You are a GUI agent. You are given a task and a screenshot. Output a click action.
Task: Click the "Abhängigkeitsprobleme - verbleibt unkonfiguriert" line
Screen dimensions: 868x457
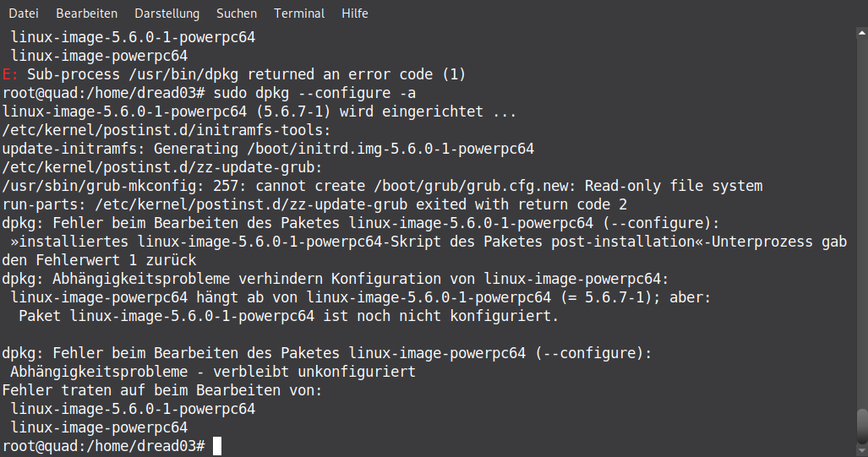213,372
